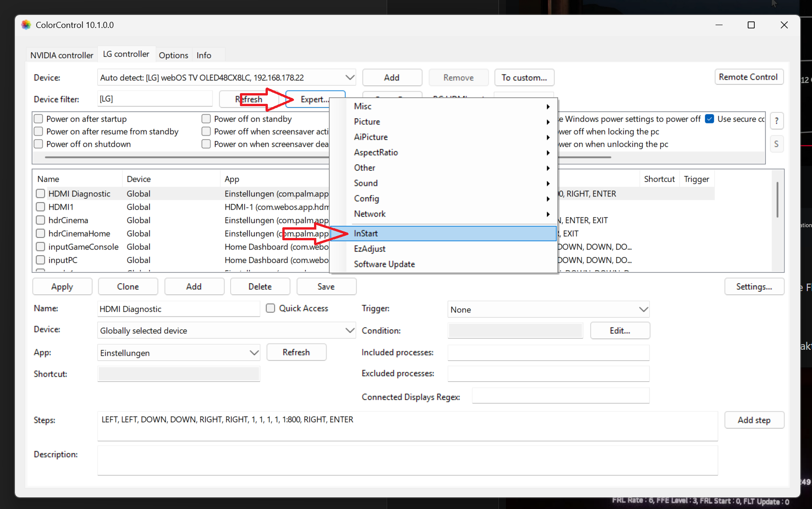Click the To custom... button
Image resolution: width=812 pixels, height=509 pixels.
click(x=524, y=77)
